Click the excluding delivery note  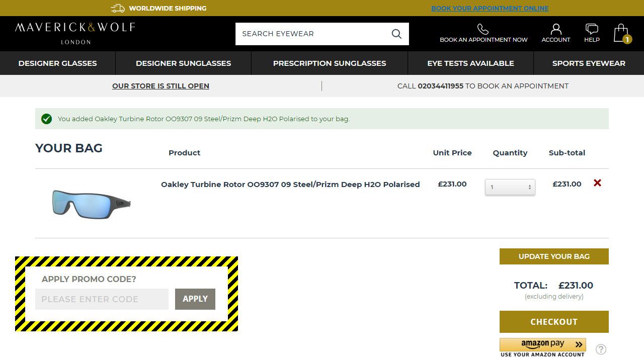[554, 297]
